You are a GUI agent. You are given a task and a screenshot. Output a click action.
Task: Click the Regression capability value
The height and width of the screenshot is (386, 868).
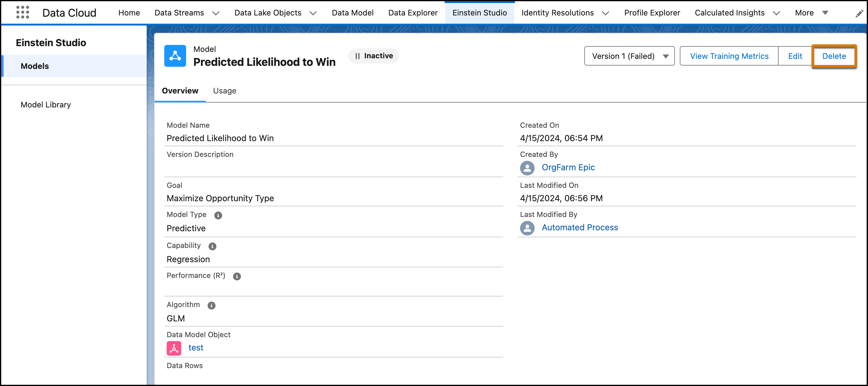click(x=188, y=259)
